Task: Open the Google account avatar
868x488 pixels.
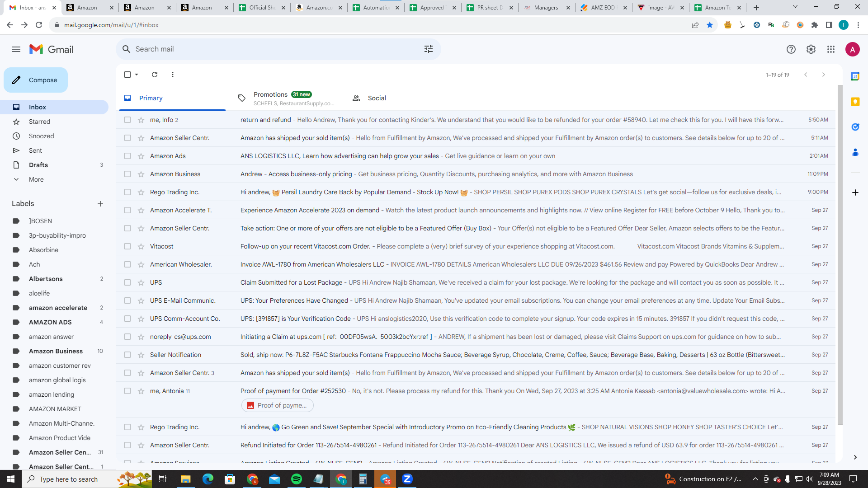Action: point(853,49)
